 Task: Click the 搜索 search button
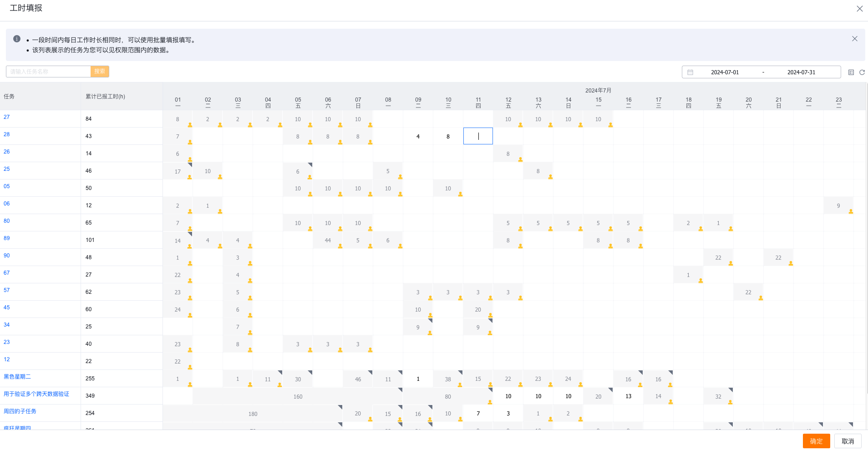coord(100,72)
